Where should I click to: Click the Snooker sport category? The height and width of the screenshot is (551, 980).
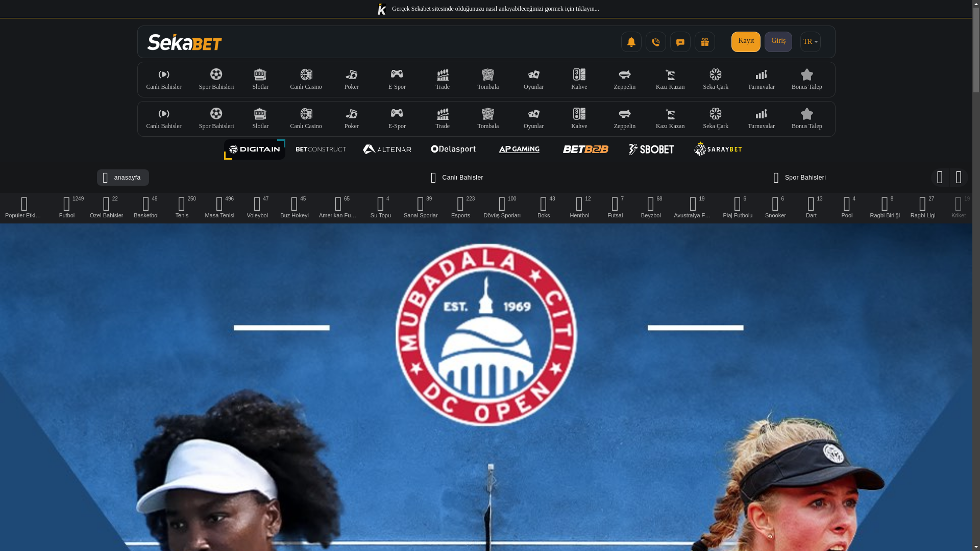click(x=775, y=208)
